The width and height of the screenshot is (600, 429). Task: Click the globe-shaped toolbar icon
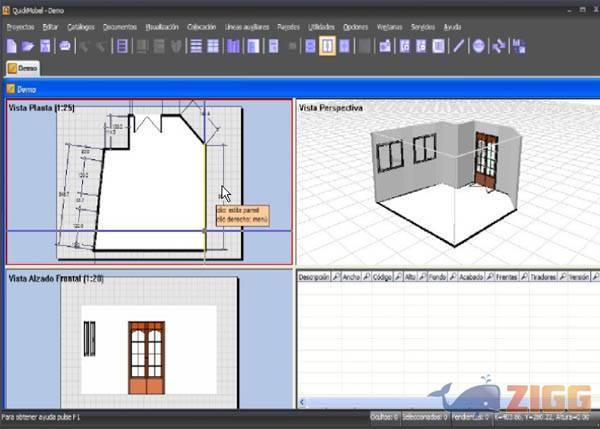click(478, 46)
